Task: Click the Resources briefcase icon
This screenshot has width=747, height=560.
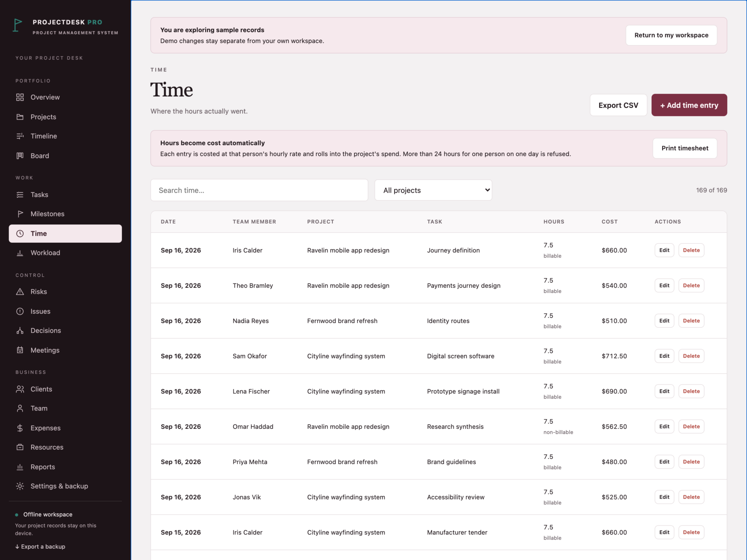Action: click(20, 447)
